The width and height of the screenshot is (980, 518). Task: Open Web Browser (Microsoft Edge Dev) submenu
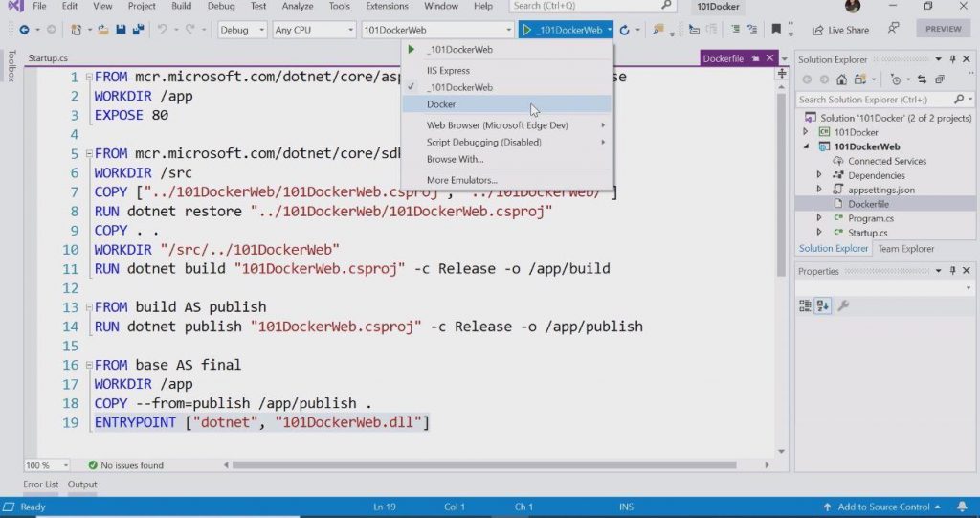pyautogui.click(x=507, y=125)
